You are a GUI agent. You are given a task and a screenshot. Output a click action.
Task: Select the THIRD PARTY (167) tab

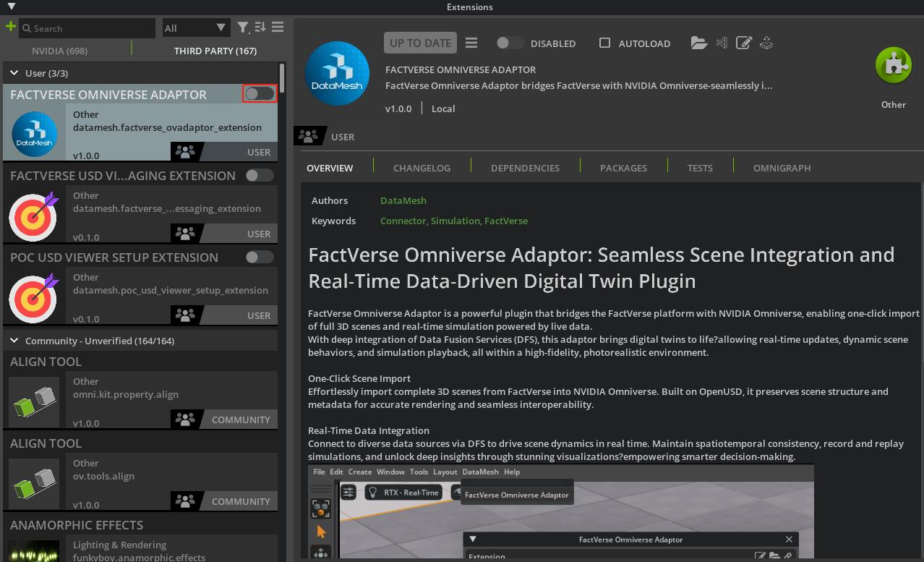pyautogui.click(x=215, y=51)
